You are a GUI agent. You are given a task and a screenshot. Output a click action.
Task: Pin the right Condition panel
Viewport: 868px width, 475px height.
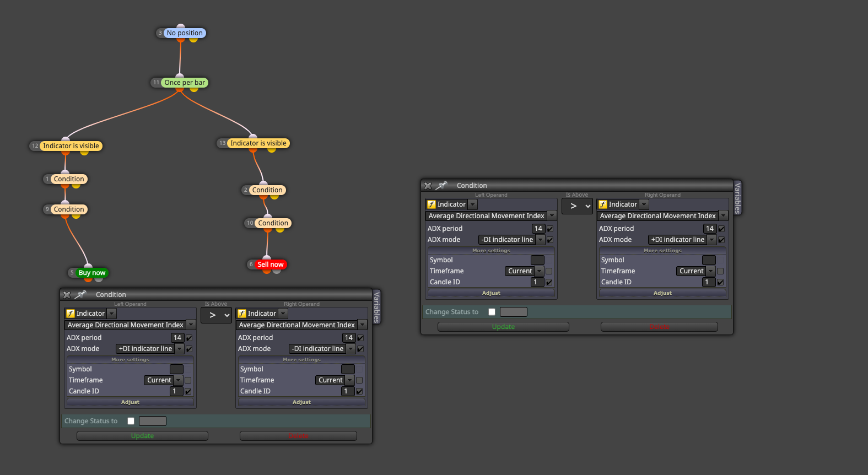(441, 185)
